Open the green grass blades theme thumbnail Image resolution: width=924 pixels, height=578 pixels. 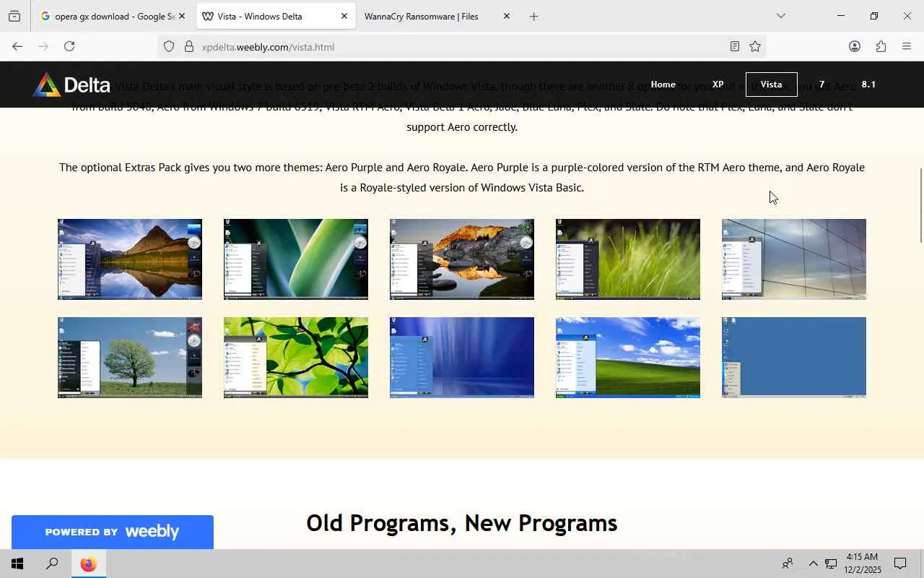(628, 259)
